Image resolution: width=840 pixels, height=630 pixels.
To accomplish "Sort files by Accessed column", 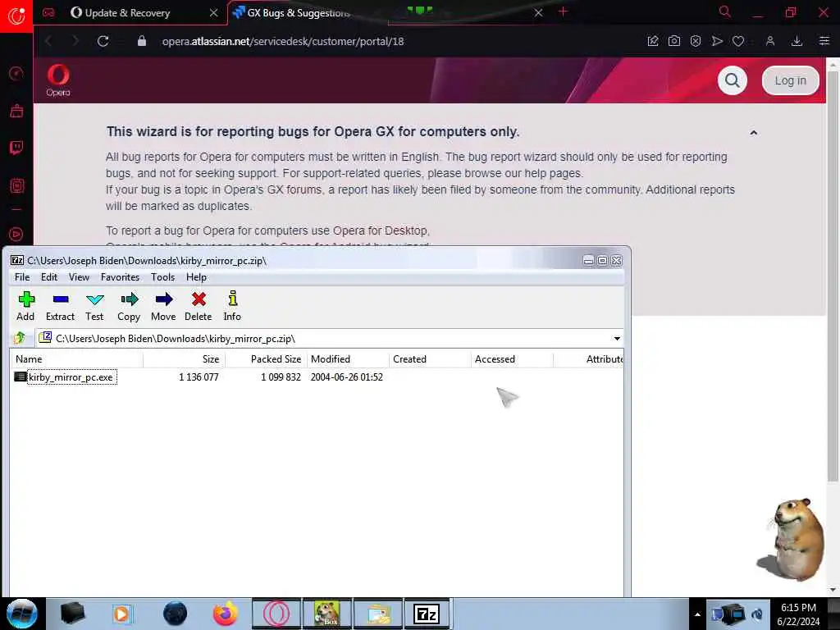I will coord(512,359).
